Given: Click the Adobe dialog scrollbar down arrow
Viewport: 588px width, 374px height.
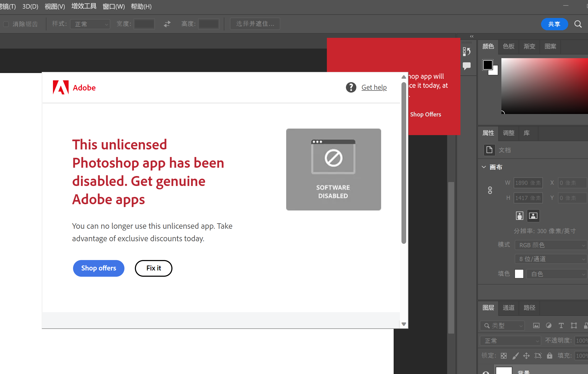Looking at the screenshot, I should click(404, 324).
